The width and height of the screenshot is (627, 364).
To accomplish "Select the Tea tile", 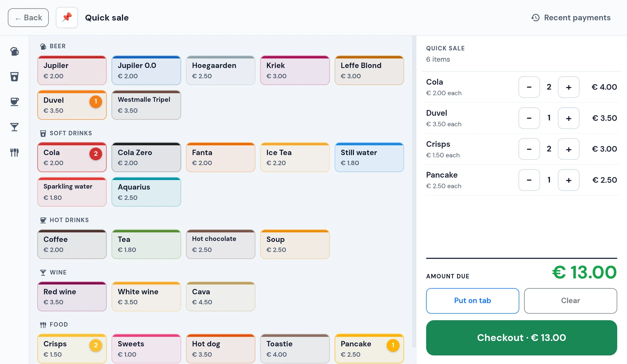I will pos(146,244).
